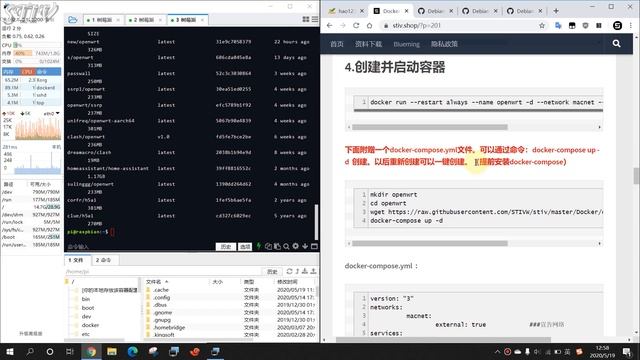
Task: Open File Explorer from the Windows taskbar
Action: pos(112,351)
